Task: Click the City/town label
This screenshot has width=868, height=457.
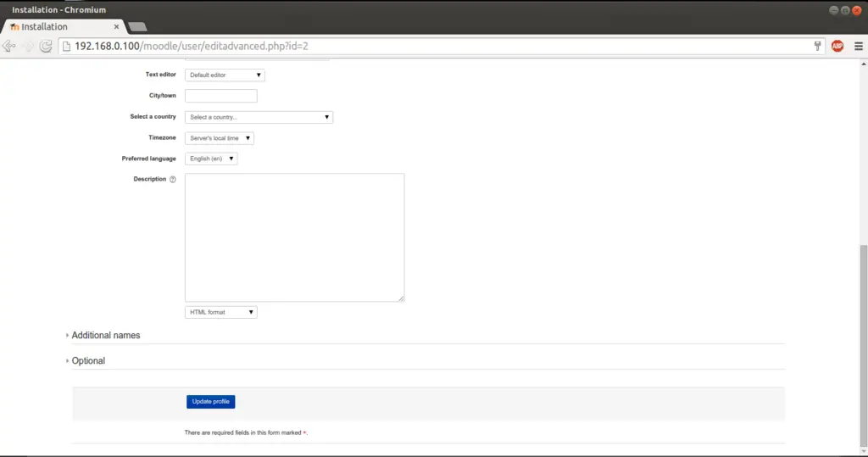Action: (162, 95)
